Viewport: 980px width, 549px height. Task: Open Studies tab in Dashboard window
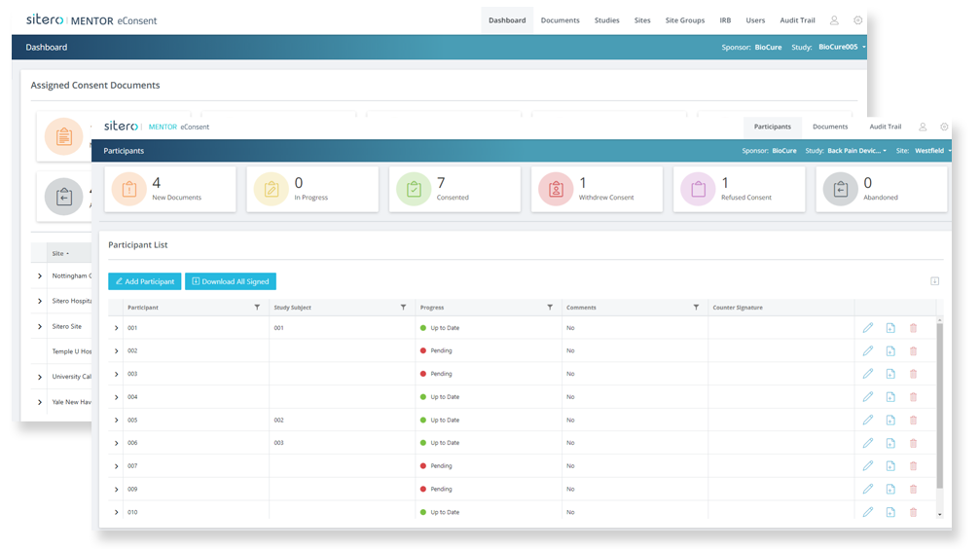[x=607, y=20]
